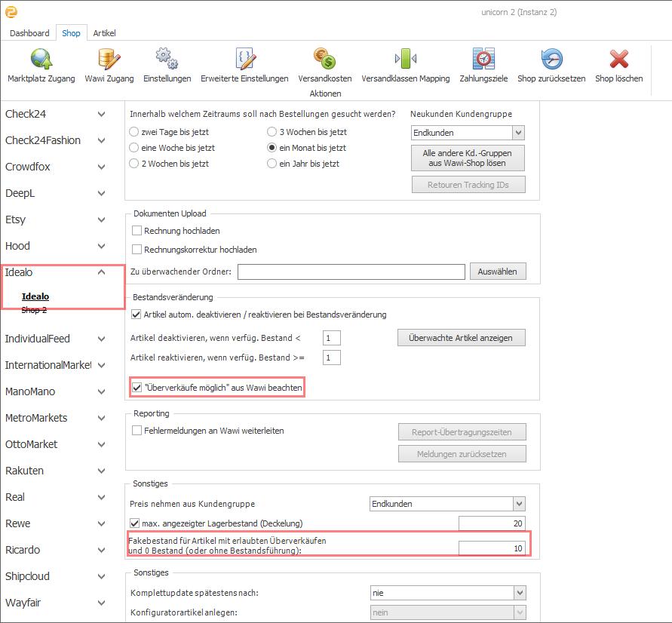Expand the OttoMarket sidebar section
This screenshot has height=623, width=672.
coord(101,445)
